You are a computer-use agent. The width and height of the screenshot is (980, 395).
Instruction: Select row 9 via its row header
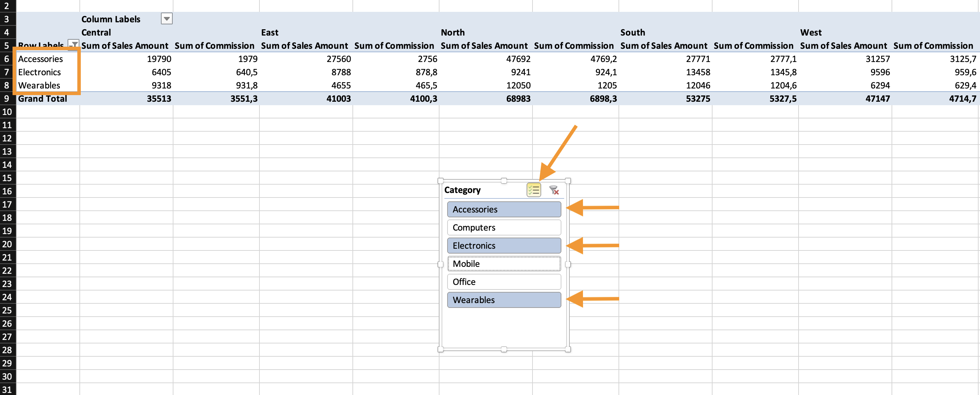pos(7,99)
